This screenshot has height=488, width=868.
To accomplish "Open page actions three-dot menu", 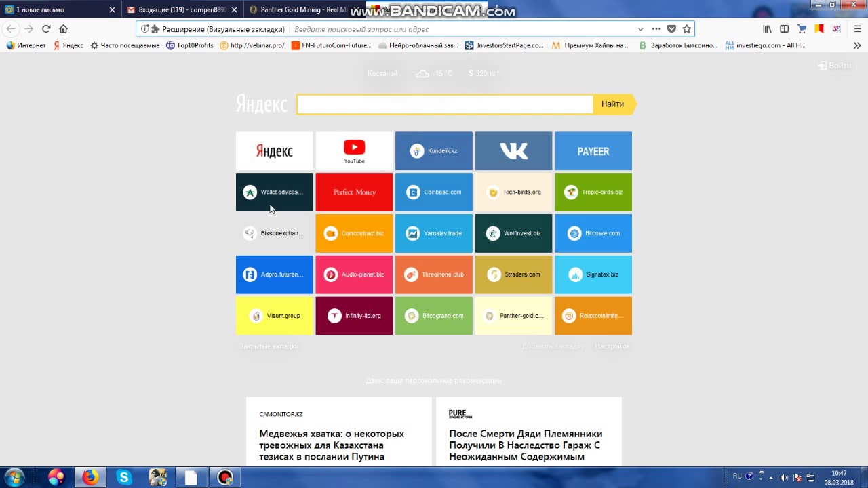I will pyautogui.click(x=656, y=29).
